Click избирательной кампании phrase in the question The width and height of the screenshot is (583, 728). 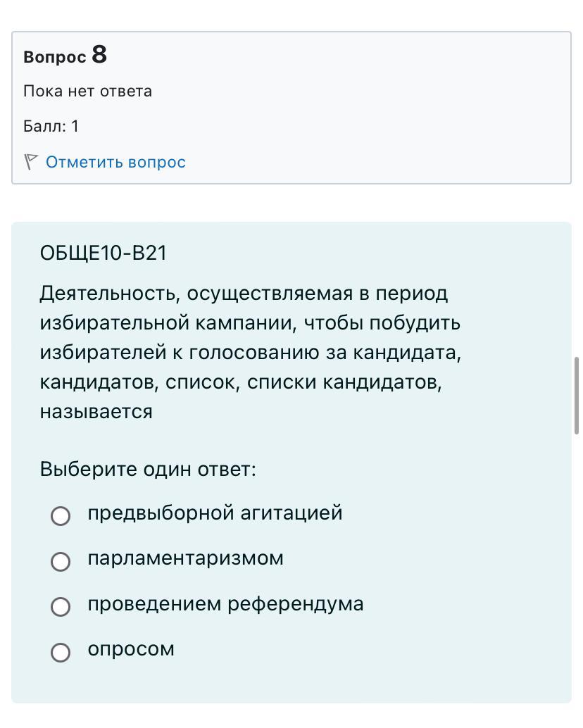pos(168,322)
